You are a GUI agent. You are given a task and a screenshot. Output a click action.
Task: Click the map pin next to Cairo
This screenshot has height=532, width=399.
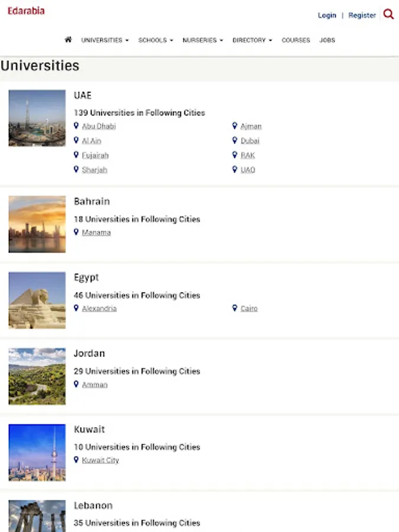point(235,308)
